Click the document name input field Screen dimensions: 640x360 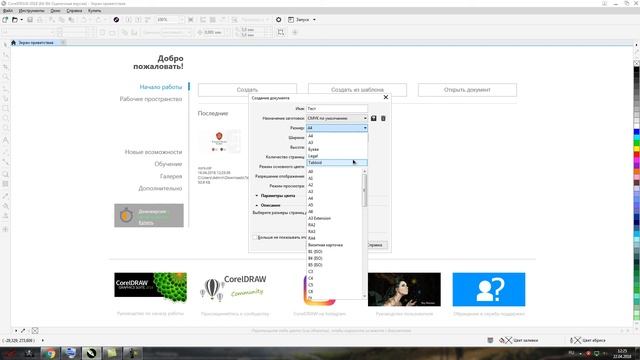[337, 109]
